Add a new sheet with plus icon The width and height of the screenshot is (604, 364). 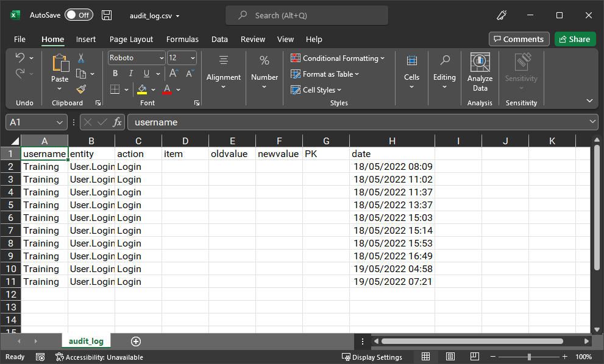(135, 341)
